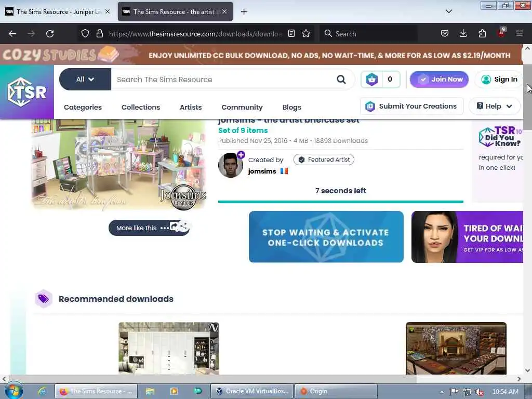Click Stop Waiting one-click downloads banner
The image size is (532, 399).
coord(326,237)
